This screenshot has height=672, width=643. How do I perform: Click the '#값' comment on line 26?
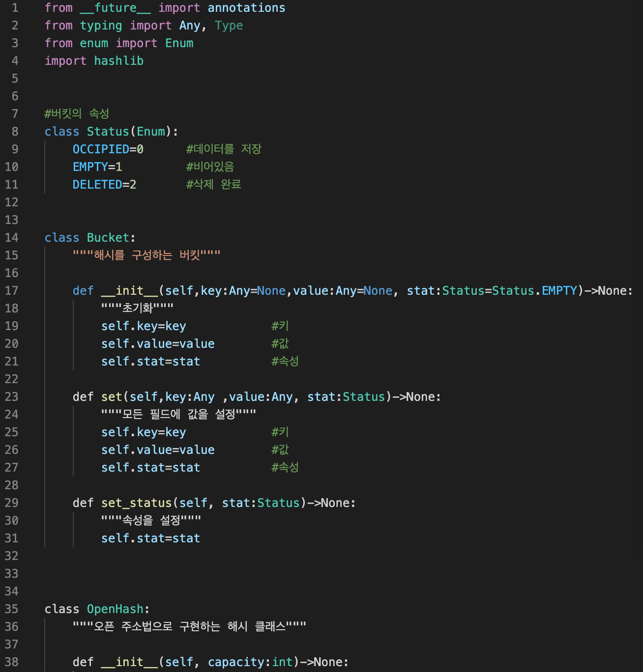(x=280, y=450)
